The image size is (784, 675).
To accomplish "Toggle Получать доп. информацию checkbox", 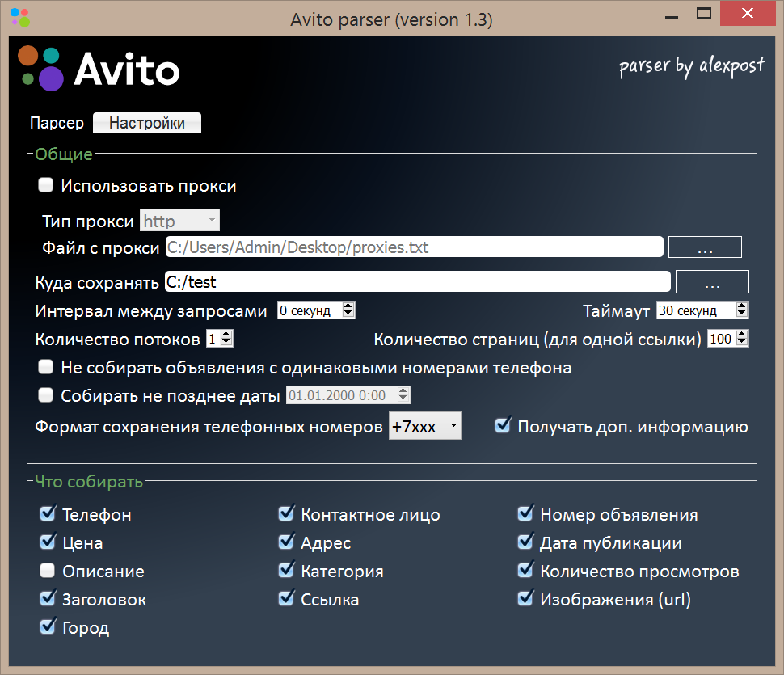I will (504, 425).
